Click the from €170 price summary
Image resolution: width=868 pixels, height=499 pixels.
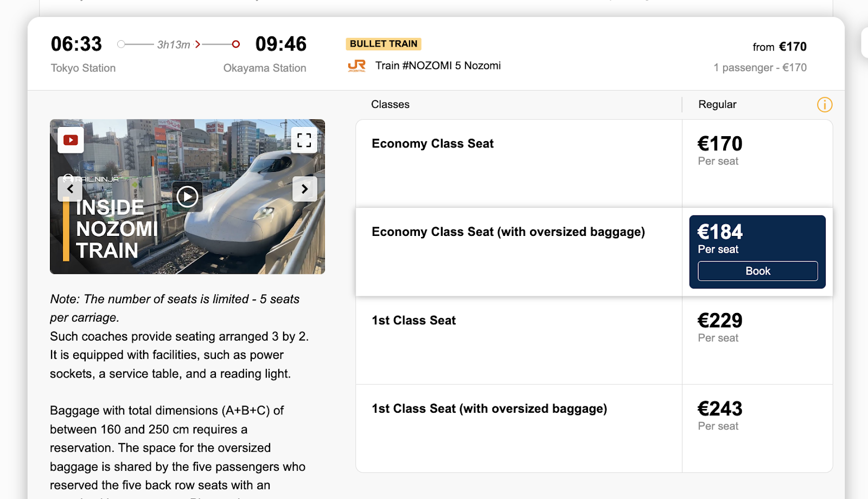(780, 47)
